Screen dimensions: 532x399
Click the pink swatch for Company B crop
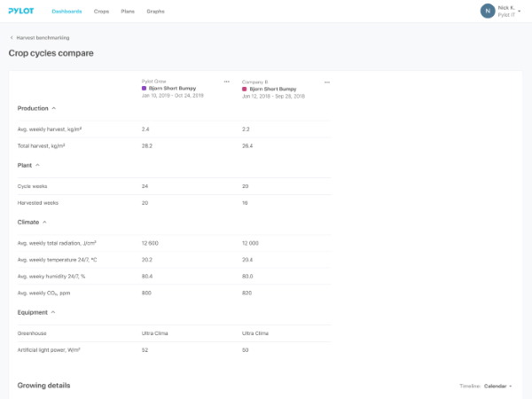coord(244,90)
